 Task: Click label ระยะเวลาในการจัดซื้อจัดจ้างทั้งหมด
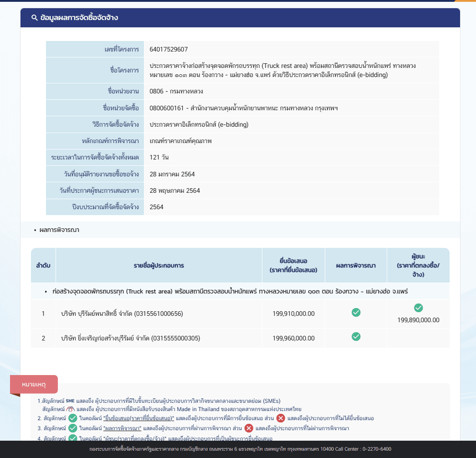[95, 157]
